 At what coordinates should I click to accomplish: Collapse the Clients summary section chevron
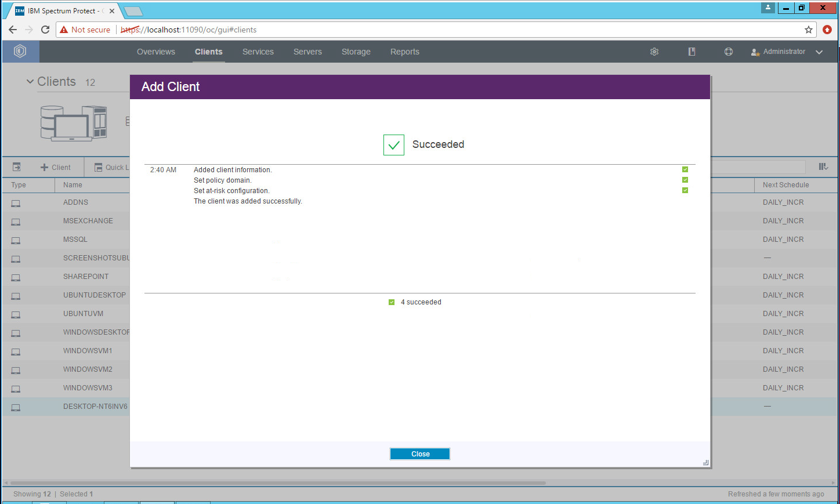click(30, 82)
